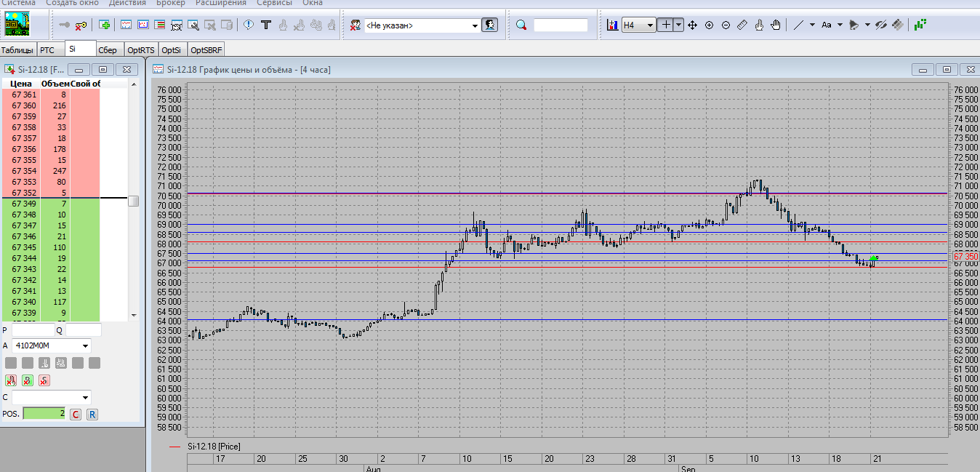Toggle the crosshair cursor mode button
Image resolution: width=980 pixels, height=472 pixels.
click(x=665, y=25)
